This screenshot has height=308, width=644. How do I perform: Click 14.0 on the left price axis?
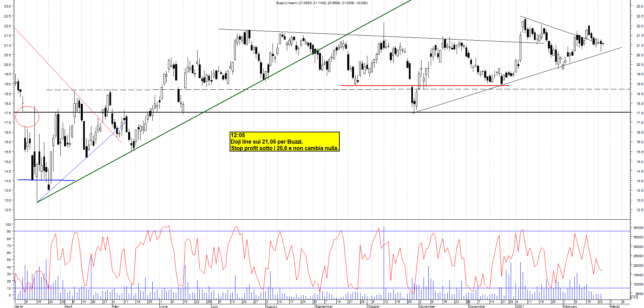(7, 181)
